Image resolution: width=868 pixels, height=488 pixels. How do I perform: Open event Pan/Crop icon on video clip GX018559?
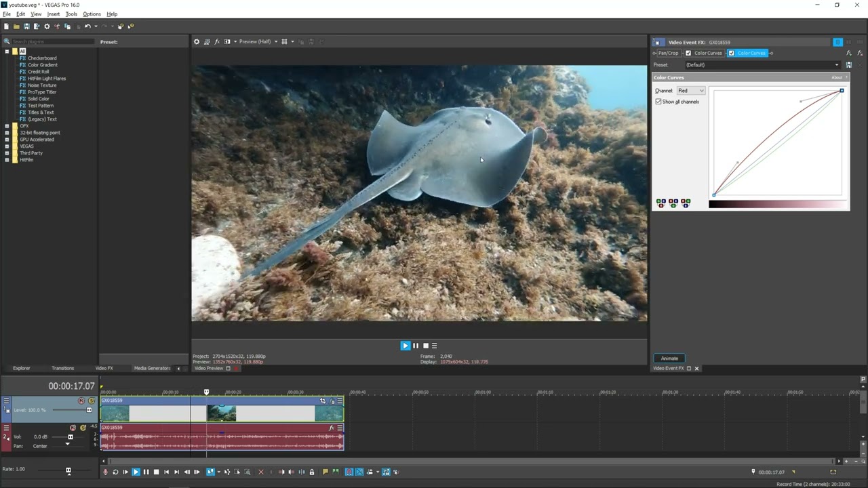pyautogui.click(x=323, y=401)
